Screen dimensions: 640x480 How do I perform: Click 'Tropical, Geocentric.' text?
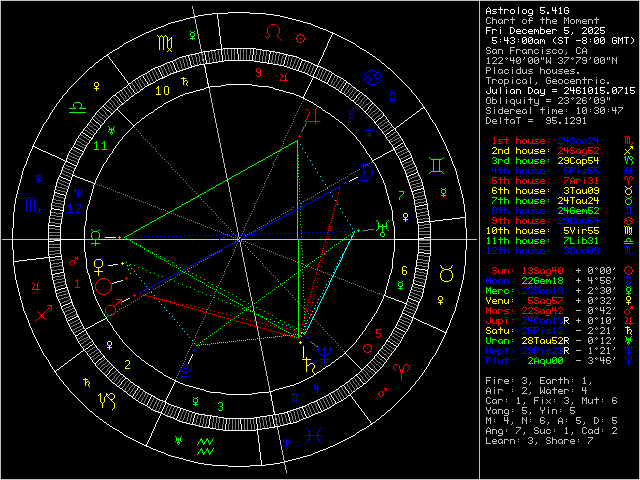click(548, 81)
